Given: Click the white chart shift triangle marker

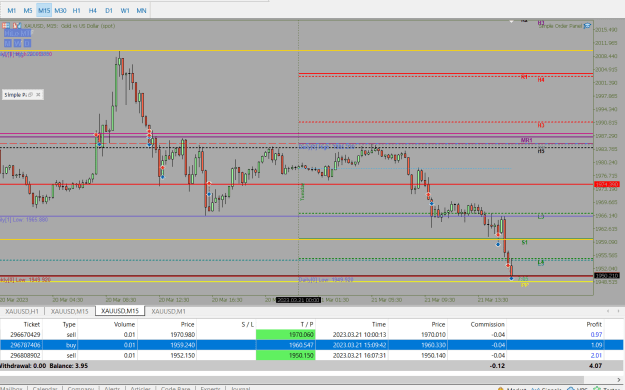Looking at the screenshot, I should tap(511, 22).
